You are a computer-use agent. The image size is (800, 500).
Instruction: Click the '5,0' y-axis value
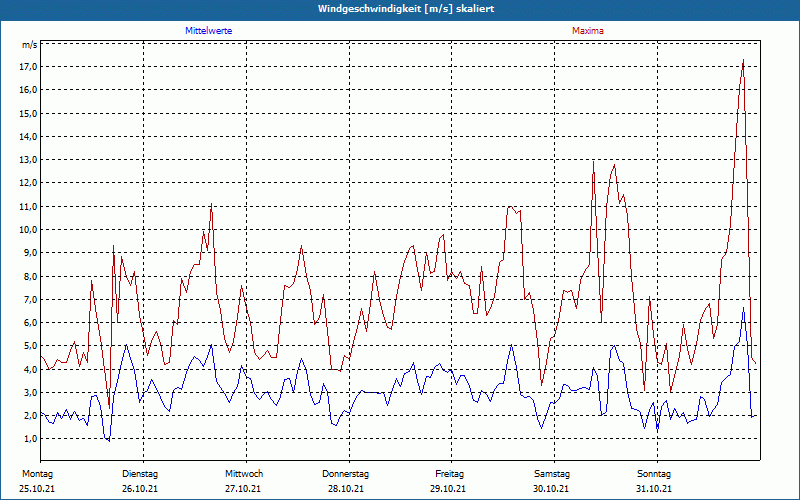[x=30, y=345]
